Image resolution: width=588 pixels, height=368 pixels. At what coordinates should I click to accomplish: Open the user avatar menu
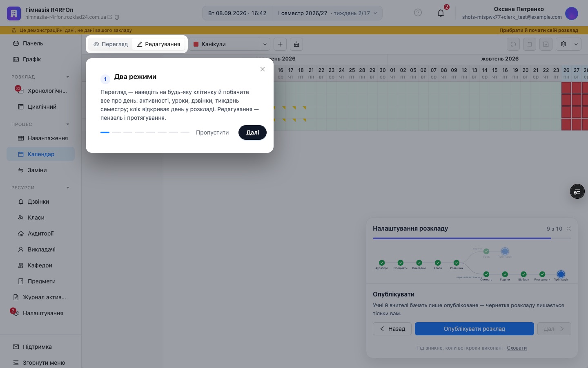click(x=572, y=13)
